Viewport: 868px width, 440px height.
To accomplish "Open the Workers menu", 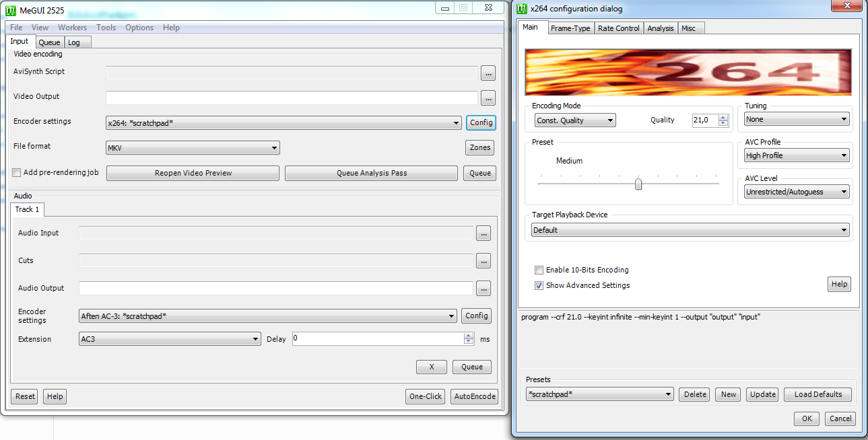I will 72,28.
